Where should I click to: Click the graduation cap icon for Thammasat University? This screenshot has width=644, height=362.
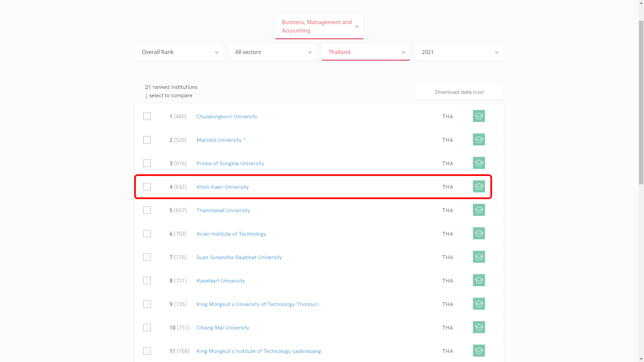[x=479, y=210]
